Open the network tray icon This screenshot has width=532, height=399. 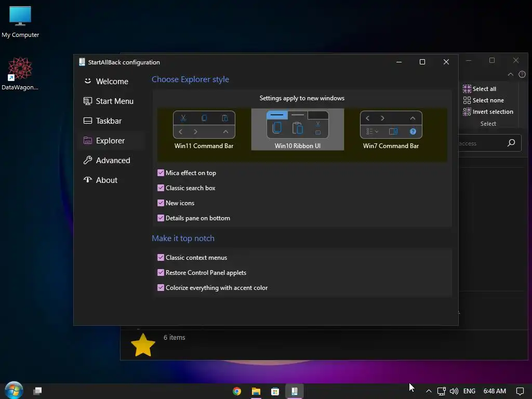pyautogui.click(x=441, y=391)
